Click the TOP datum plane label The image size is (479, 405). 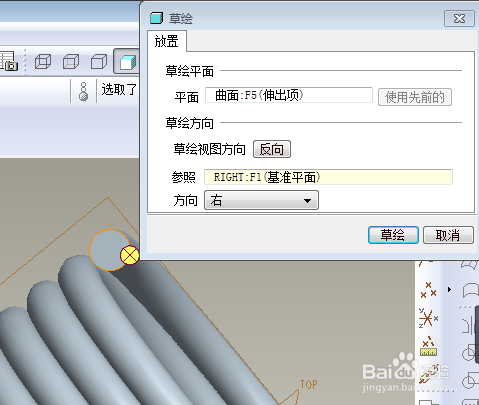[x=309, y=384]
